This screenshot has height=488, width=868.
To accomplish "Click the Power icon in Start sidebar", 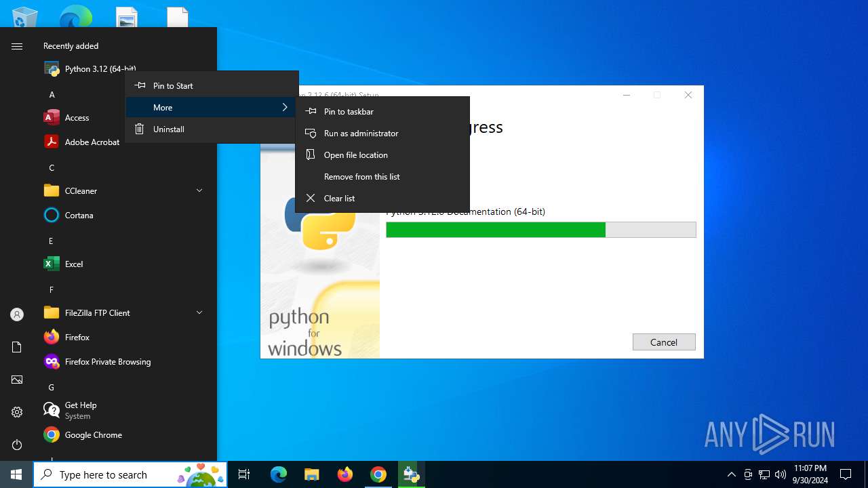I will click(17, 445).
